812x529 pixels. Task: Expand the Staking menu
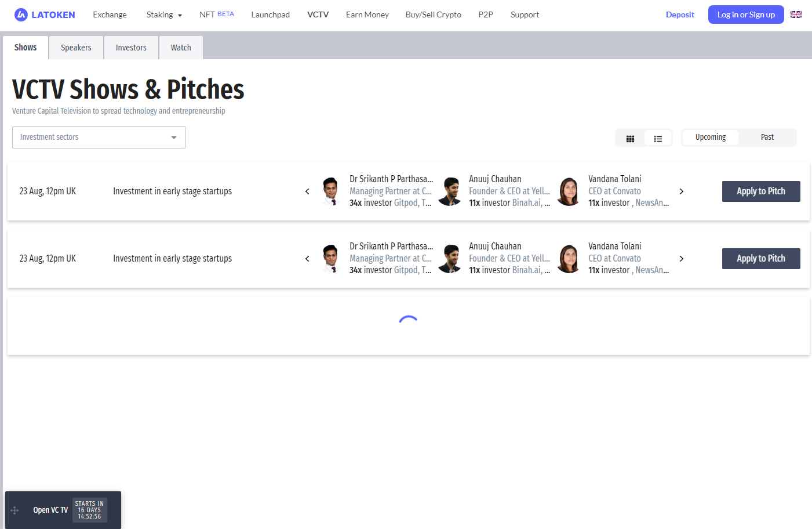tap(164, 15)
